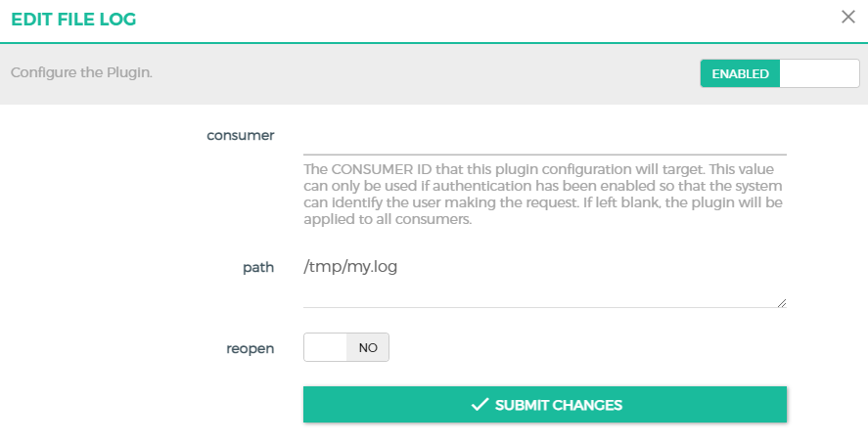Click the NO label on reopen switch
This screenshot has width=868, height=445.
368,347
